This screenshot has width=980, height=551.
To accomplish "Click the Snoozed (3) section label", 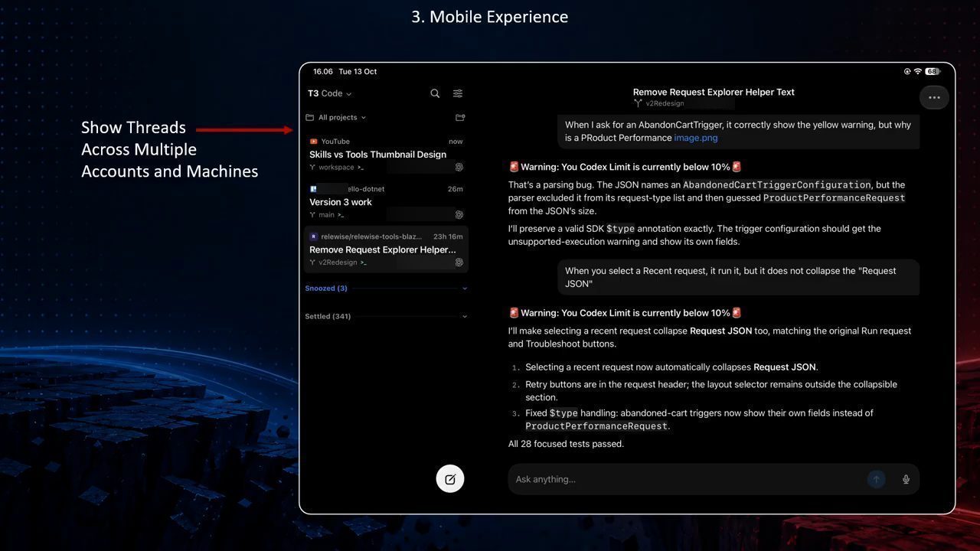I will (326, 289).
